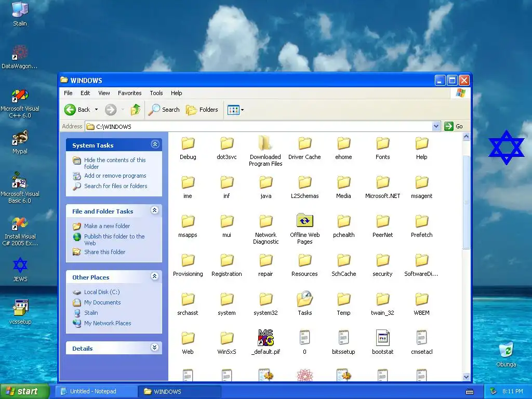The width and height of the screenshot is (532, 399).
Task: Open the Back history dropdown arrow
Action: 96,110
